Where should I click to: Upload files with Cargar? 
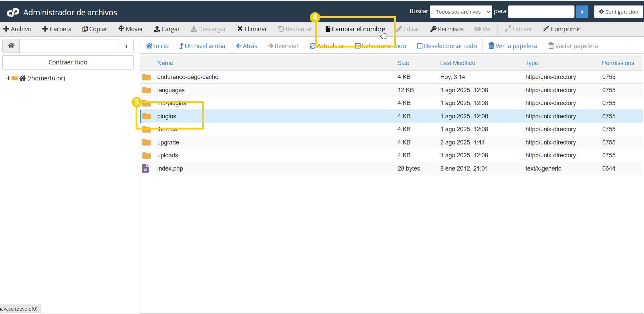point(167,29)
